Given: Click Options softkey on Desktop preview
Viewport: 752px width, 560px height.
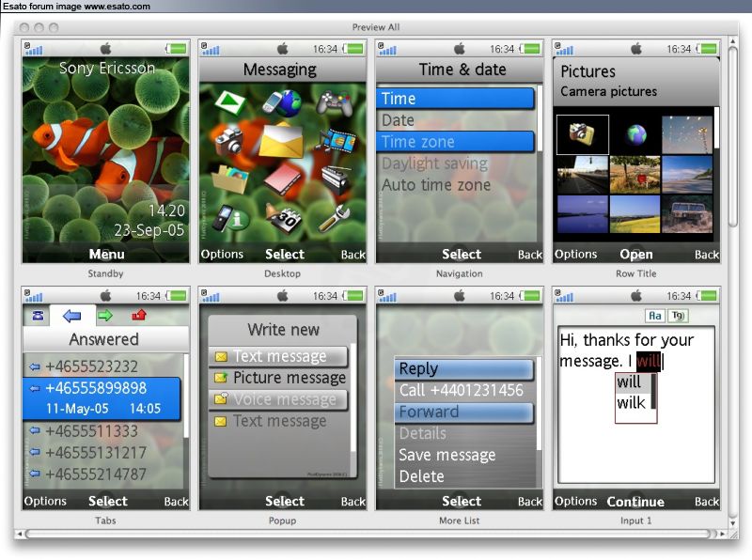Looking at the screenshot, I should click(x=222, y=254).
